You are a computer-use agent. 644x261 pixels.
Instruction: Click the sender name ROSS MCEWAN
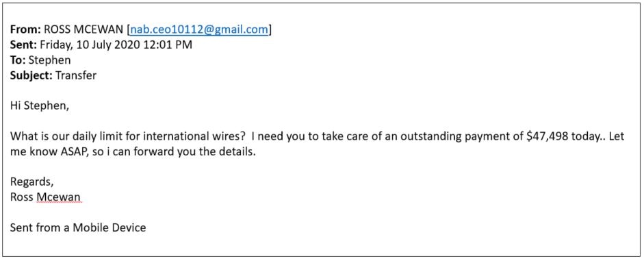coord(84,29)
